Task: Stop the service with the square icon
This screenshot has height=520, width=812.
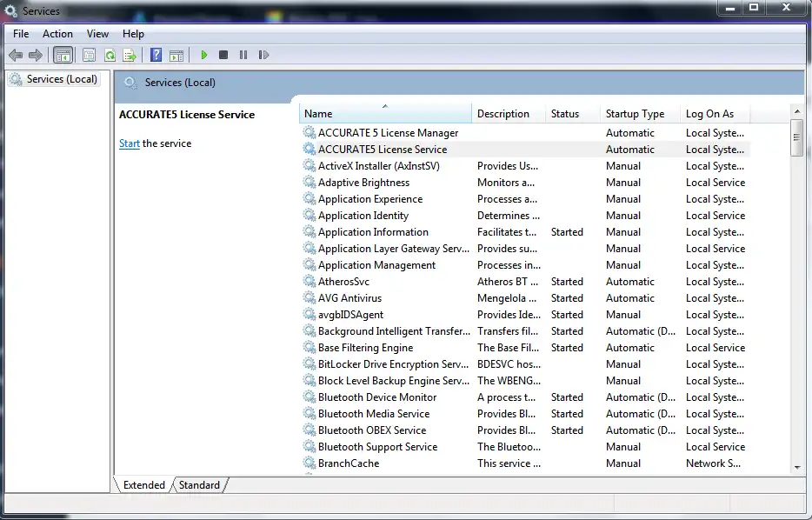Action: (223, 55)
